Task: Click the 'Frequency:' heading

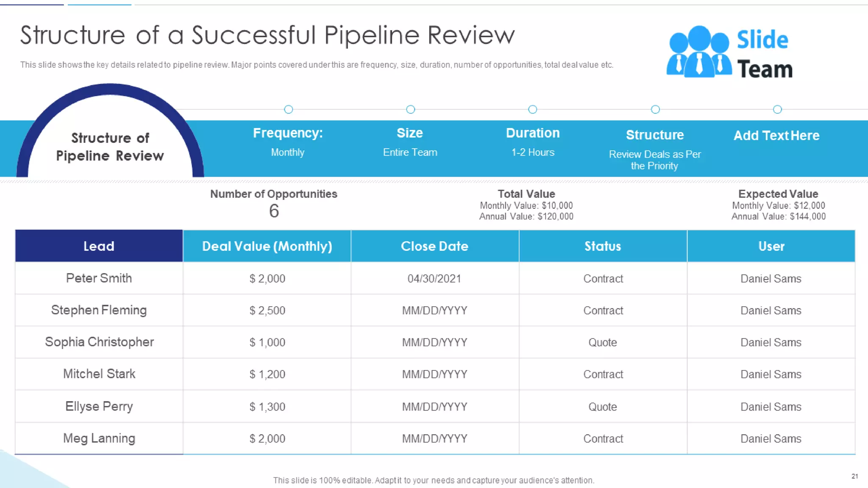Action: (288, 133)
